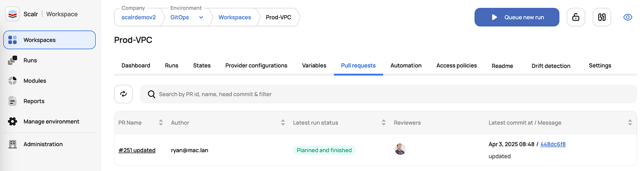Sort by Author column arrows
Screen dimensions: 644x171
[282, 123]
